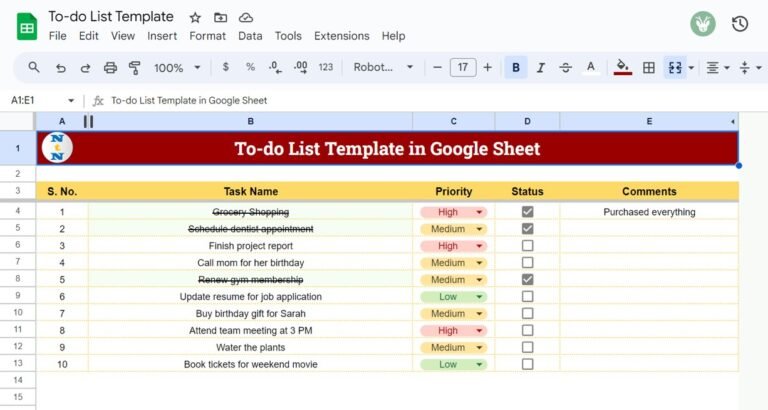The width and height of the screenshot is (768, 410).
Task: Click the merge cells icon
Action: (x=675, y=68)
